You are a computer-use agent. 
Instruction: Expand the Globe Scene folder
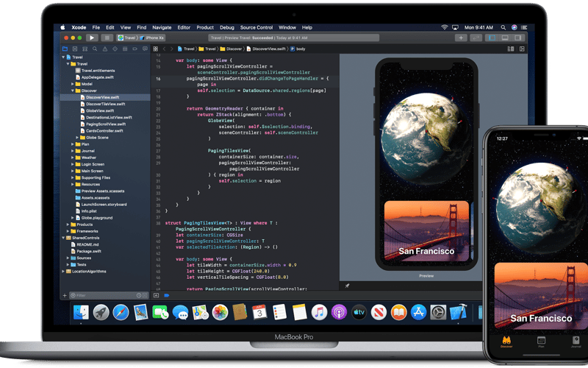point(77,138)
